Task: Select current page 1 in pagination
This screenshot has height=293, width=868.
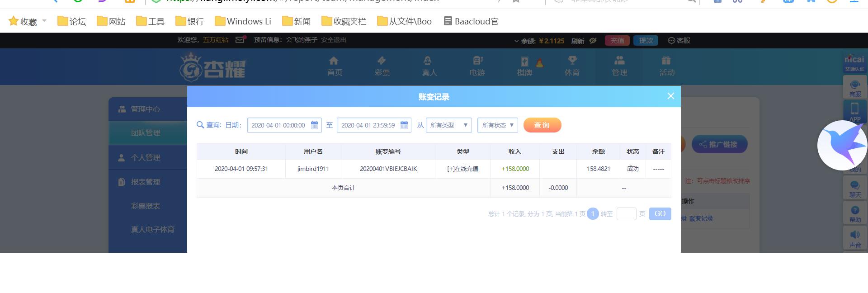Action: [593, 214]
